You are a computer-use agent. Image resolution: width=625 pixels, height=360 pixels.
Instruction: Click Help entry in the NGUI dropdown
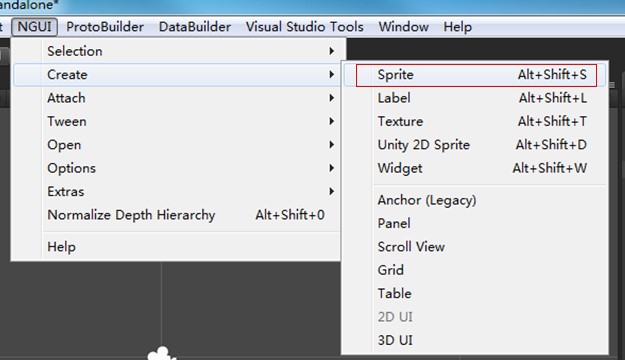point(176,247)
